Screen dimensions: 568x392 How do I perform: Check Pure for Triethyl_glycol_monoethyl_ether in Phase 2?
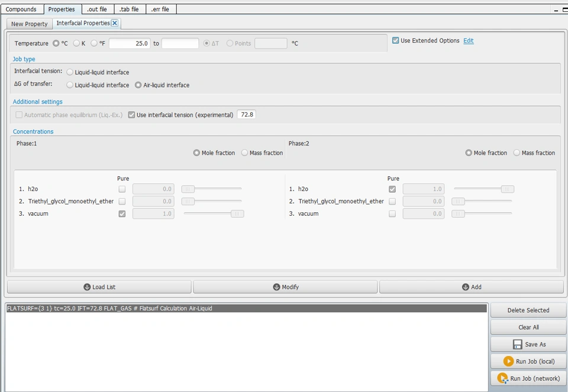point(392,201)
